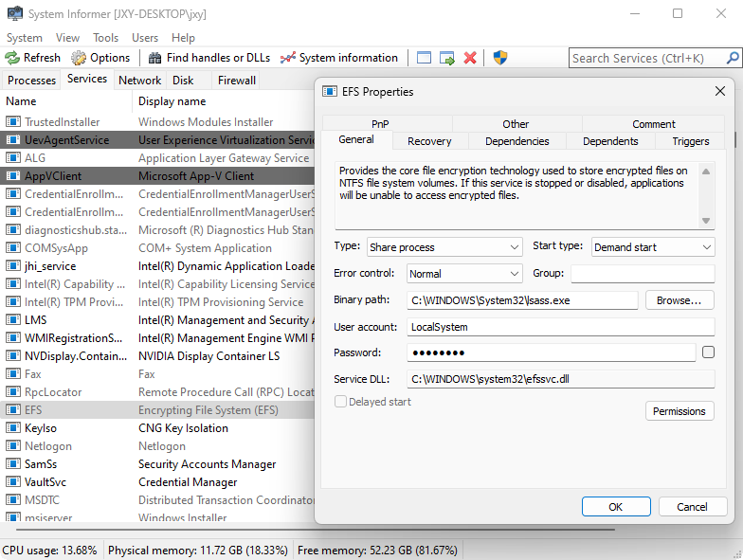Switch to the Dependencies tab
The image size is (743, 560).
coord(516,141)
